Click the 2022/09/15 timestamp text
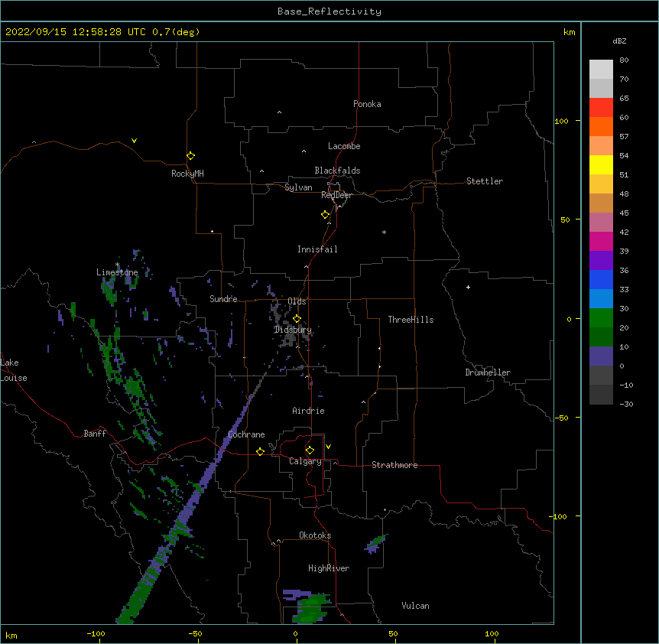Image resolution: width=659 pixels, height=644 pixels. coord(102,32)
